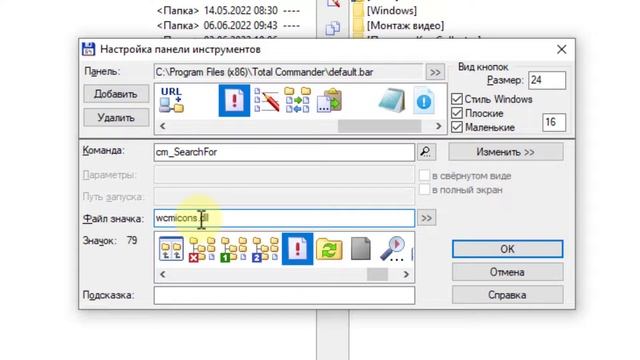This screenshot has height=360, width=640.
Task: Open help with Справка button
Action: [507, 295]
